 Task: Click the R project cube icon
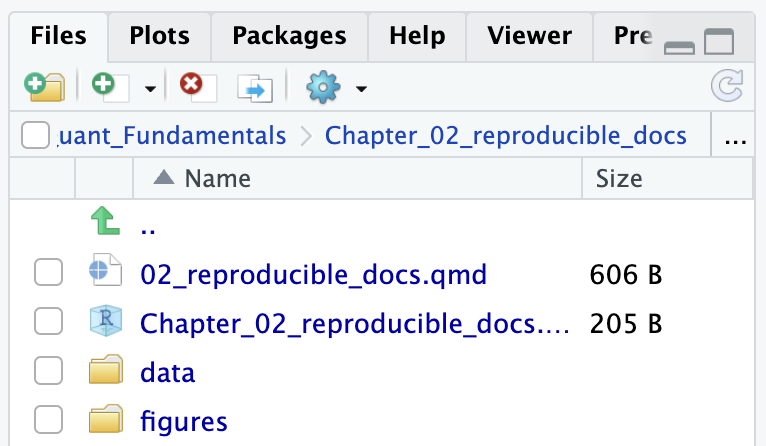[x=106, y=321]
